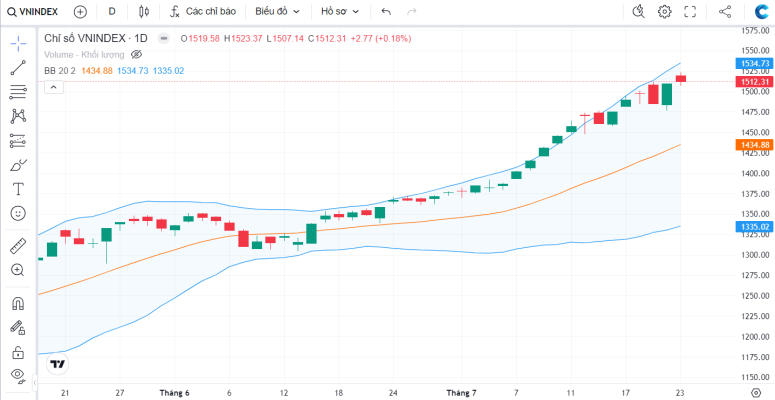Select the trend line tool
The image size is (775, 400).
[18, 68]
